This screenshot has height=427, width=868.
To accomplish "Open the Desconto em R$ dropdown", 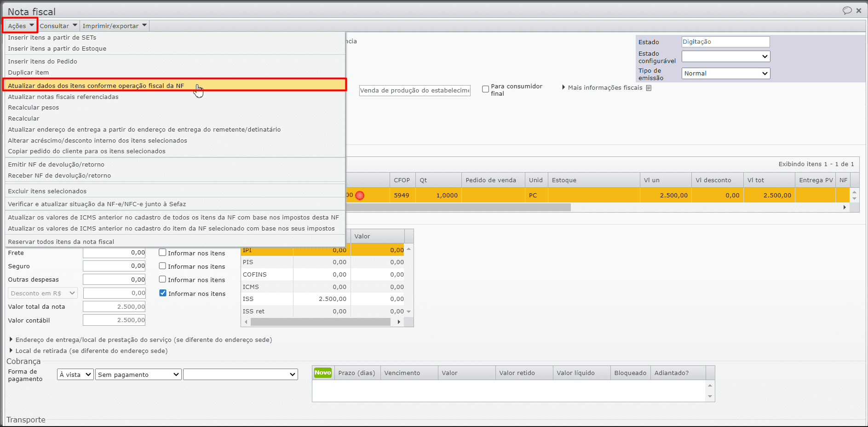I will coord(42,293).
